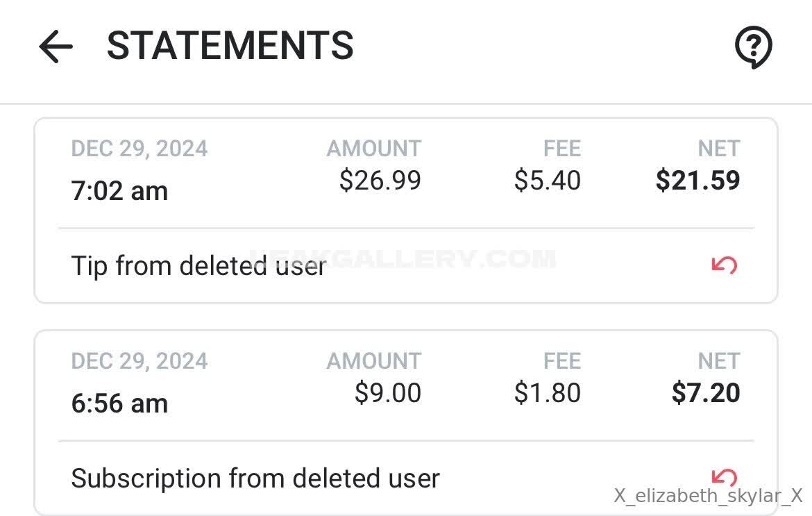Image resolution: width=812 pixels, height=516 pixels.
Task: Open the "Tip from deleted user" entry
Action: [x=198, y=266]
